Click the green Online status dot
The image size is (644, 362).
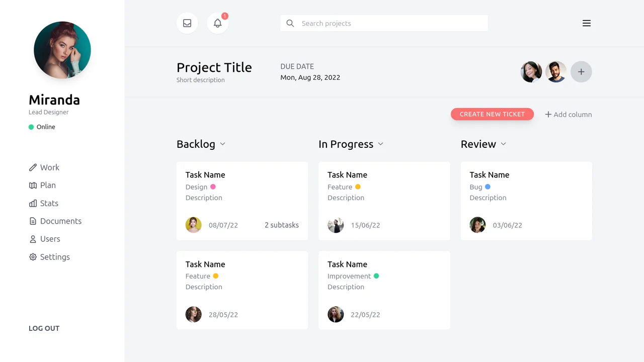[x=31, y=127]
